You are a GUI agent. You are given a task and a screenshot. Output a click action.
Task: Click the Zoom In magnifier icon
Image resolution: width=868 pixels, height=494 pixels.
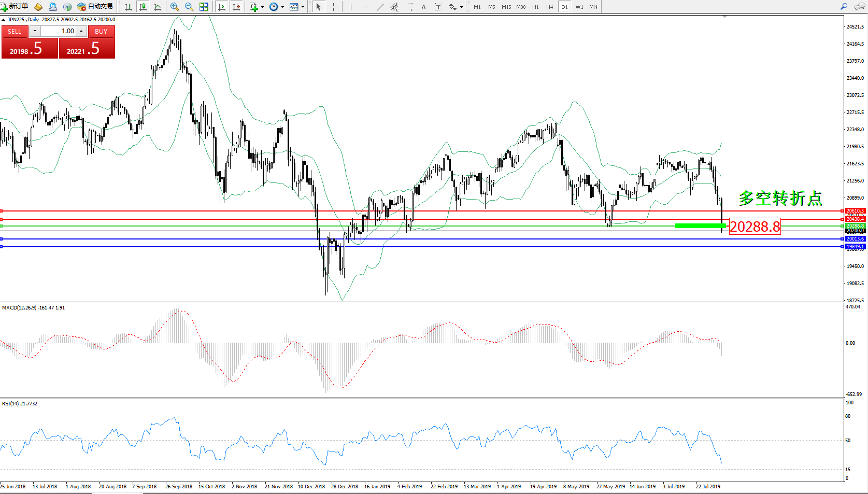point(175,7)
